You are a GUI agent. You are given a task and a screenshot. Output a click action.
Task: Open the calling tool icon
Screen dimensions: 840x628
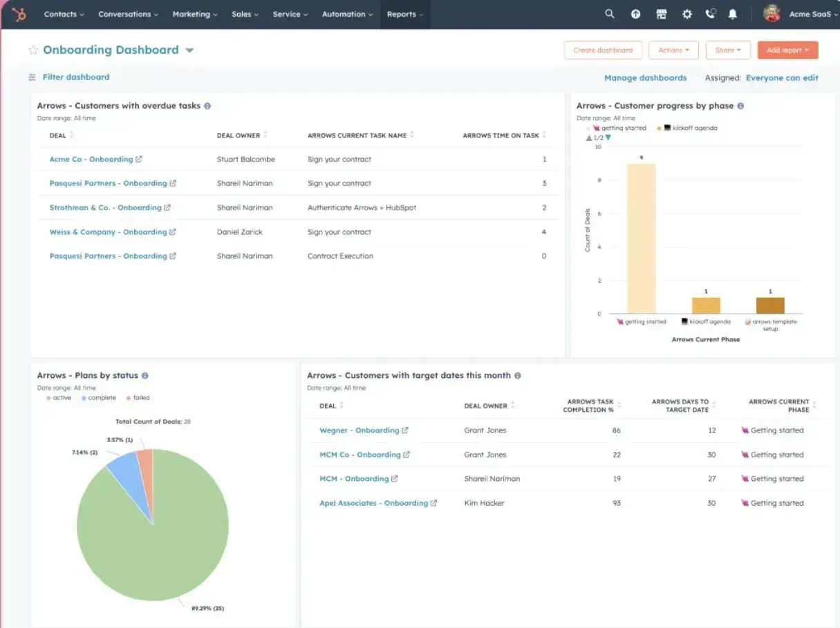point(711,14)
